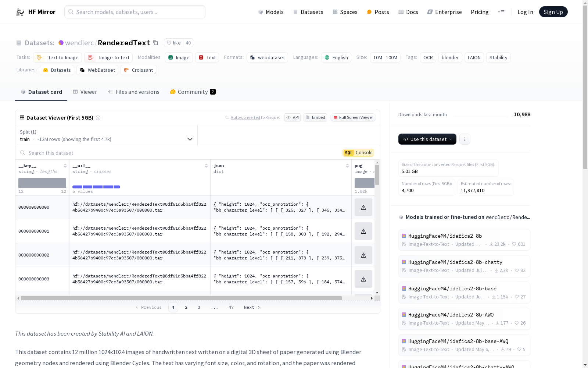Click the __key__ length histogram bar
This screenshot has width=588, height=368.
(42, 183)
